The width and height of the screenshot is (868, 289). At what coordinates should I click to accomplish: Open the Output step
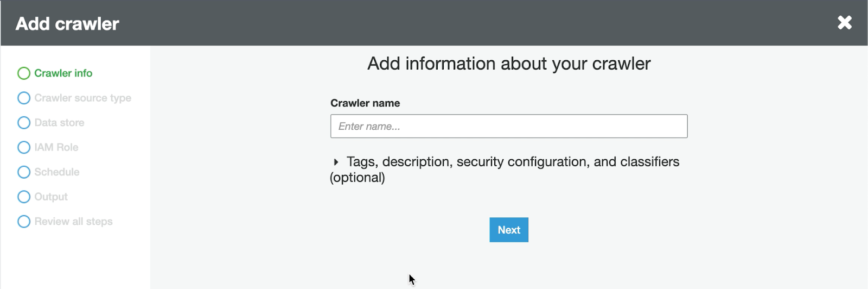50,197
